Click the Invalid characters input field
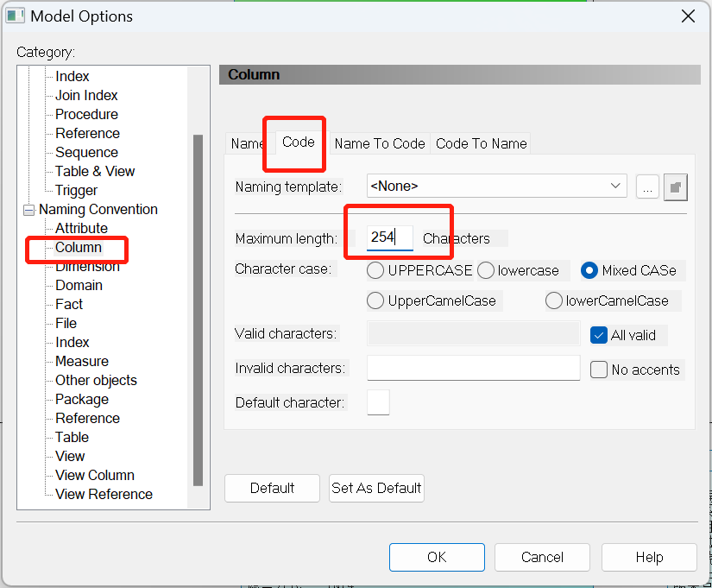 point(473,368)
